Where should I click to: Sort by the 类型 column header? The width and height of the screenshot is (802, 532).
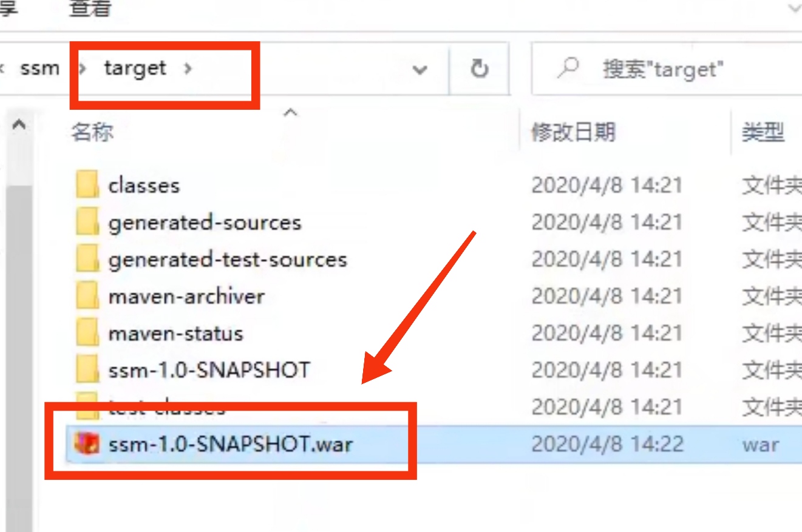point(763,132)
